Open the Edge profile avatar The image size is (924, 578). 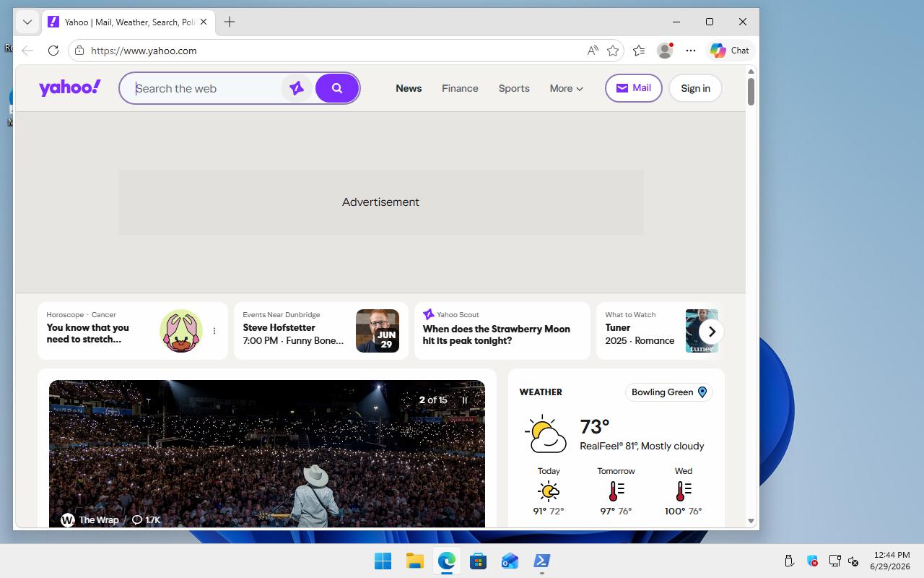(665, 51)
